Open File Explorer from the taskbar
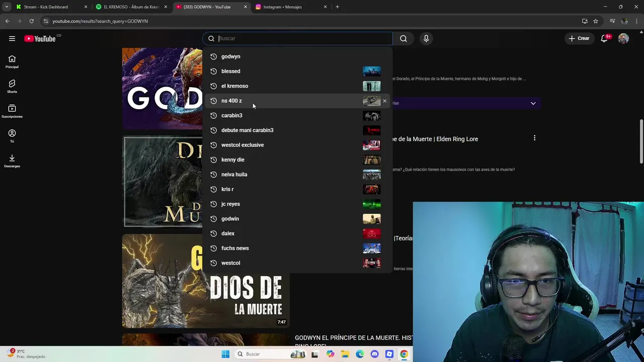Screen dimensions: 644x362 [x=345, y=354]
